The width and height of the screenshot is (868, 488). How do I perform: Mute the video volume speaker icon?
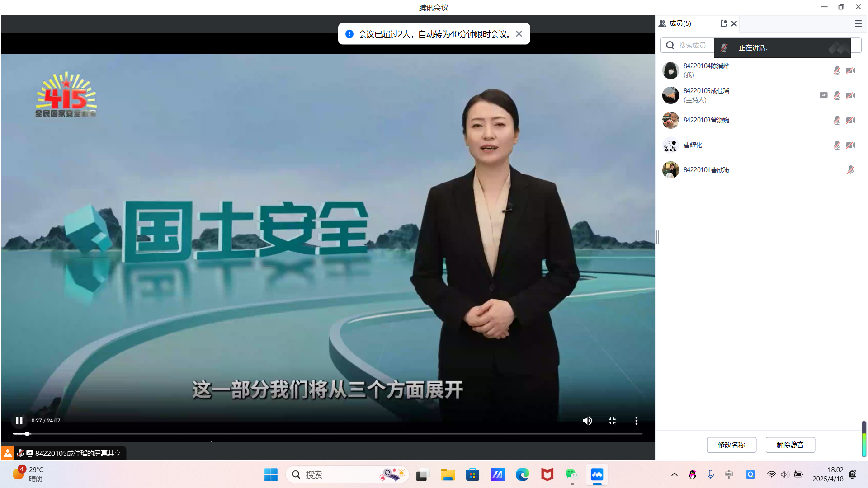(x=587, y=421)
